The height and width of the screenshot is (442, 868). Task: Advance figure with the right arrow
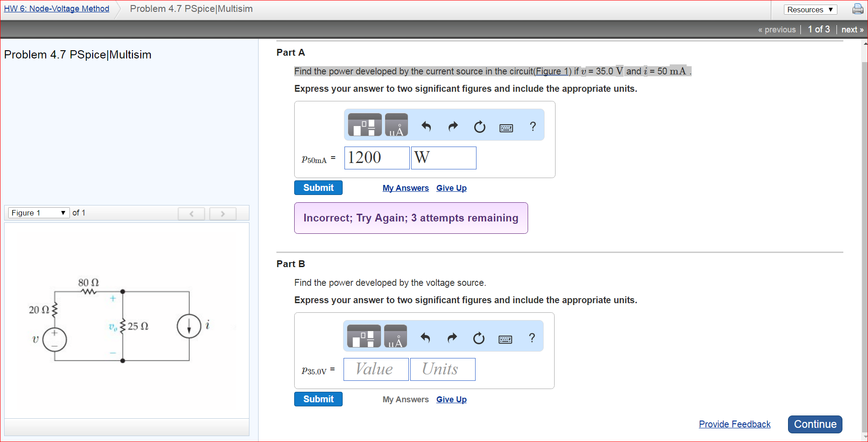coord(222,213)
